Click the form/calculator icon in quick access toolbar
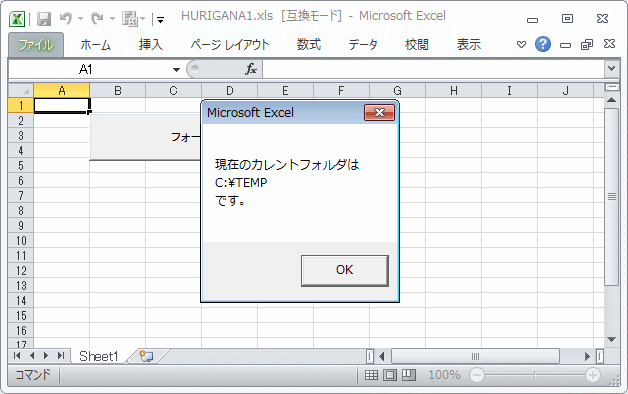The width and height of the screenshot is (628, 394). click(130, 18)
